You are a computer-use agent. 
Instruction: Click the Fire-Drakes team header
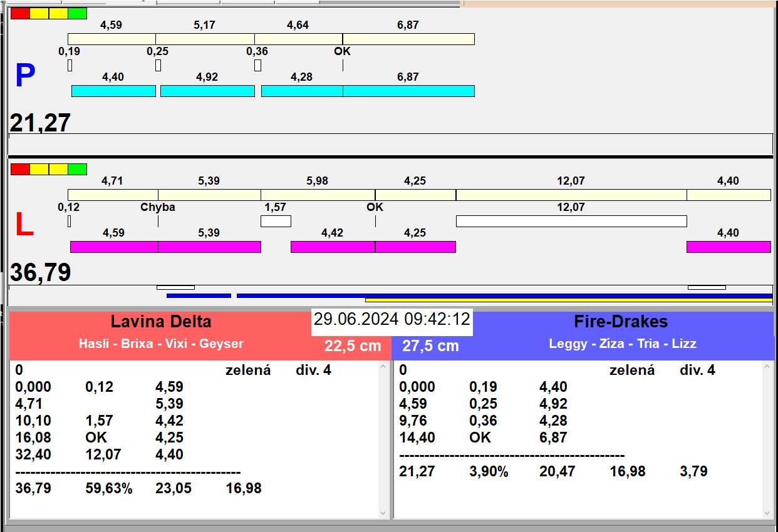click(x=621, y=322)
